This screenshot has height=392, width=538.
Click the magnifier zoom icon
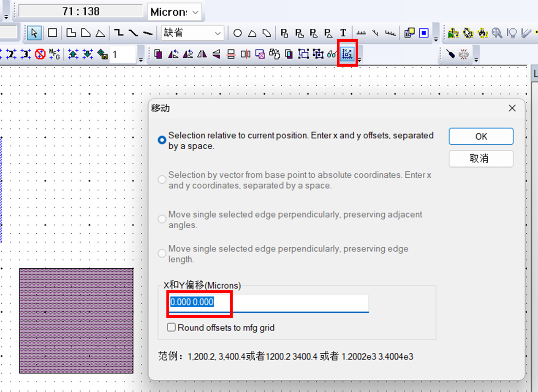(497, 33)
